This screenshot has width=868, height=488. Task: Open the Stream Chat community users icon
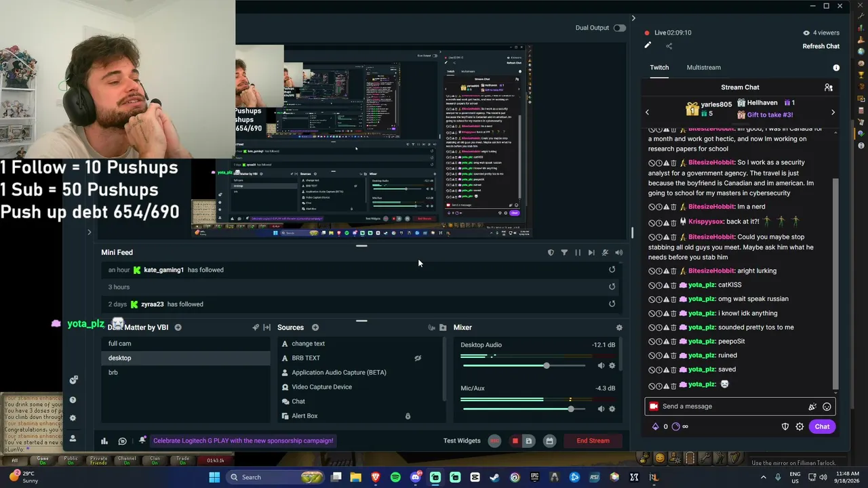pos(828,87)
